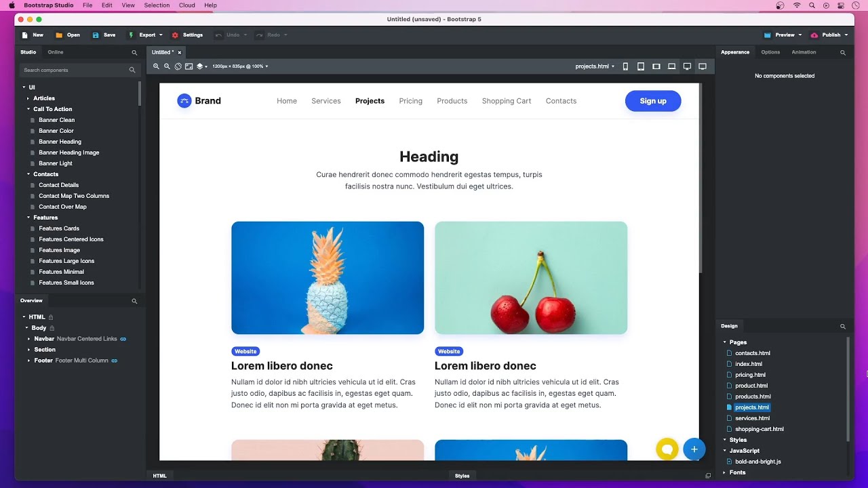Collapse the Contacts component group
The height and width of the screenshot is (488, 868).
click(x=28, y=174)
